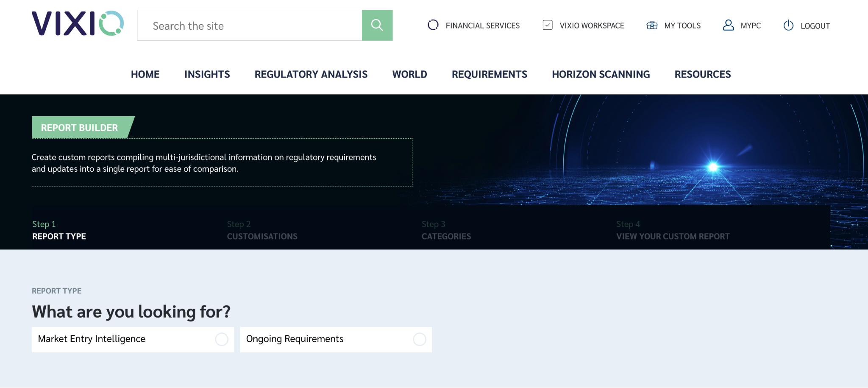The width and height of the screenshot is (868, 388).
Task: Open the RESOURCES menu
Action: (703, 74)
